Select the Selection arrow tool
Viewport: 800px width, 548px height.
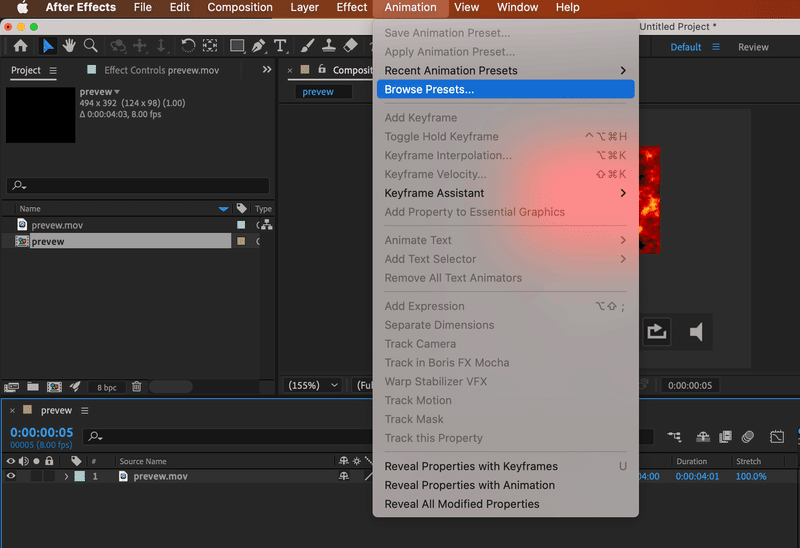point(47,46)
